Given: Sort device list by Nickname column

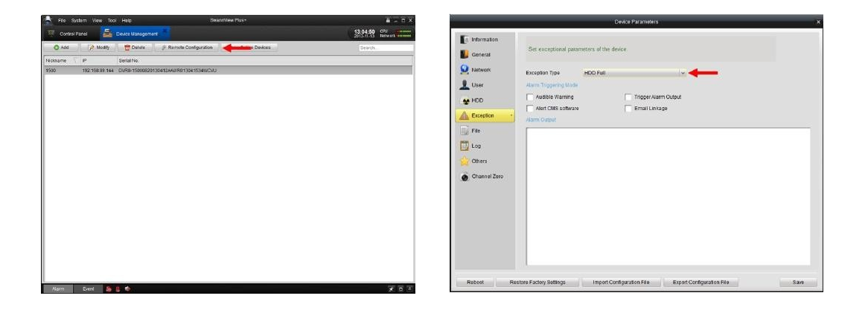Looking at the screenshot, I should click(56, 59).
